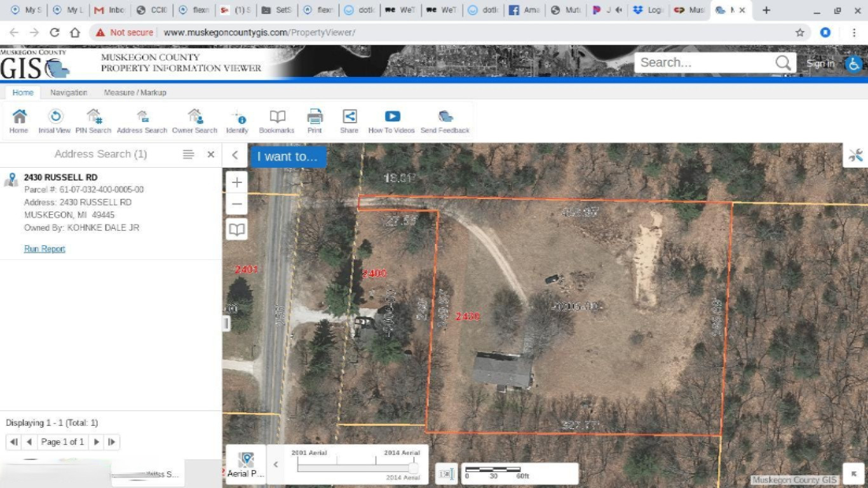Open accessibility options icon

click(853, 64)
